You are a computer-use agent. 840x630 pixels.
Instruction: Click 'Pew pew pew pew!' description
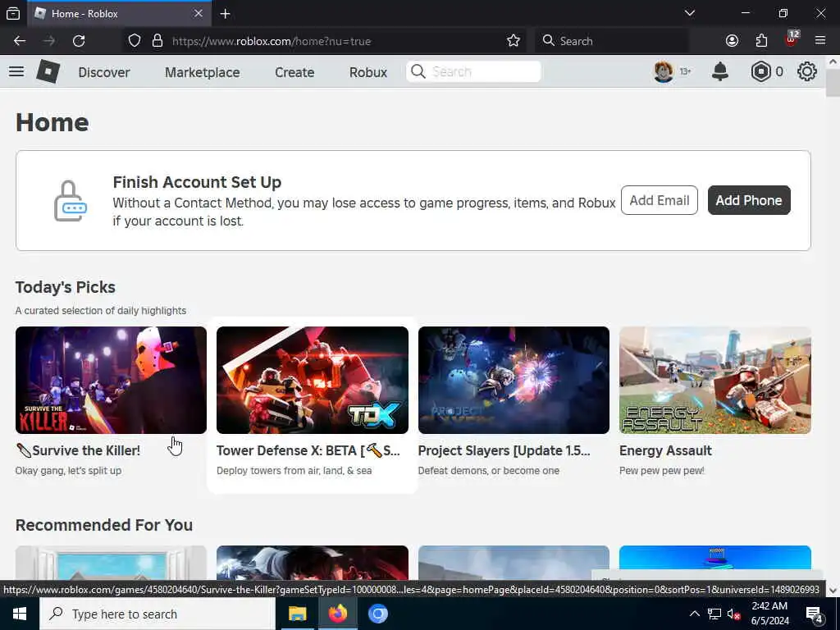coord(662,470)
